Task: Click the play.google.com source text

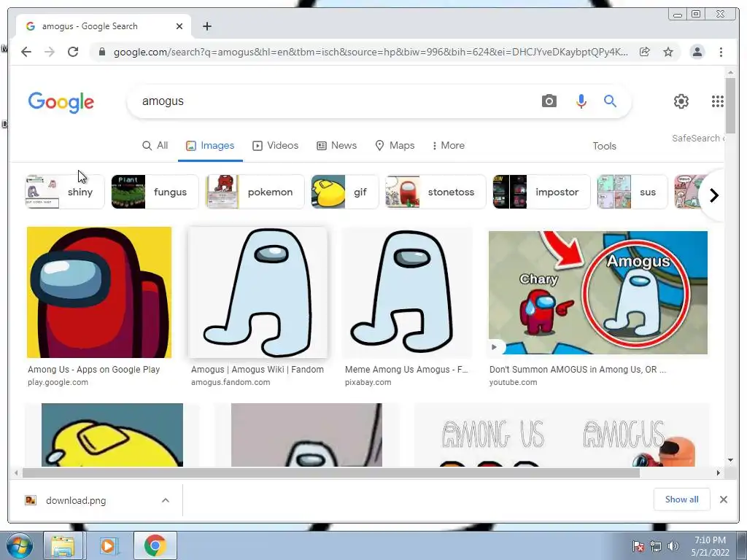Action: click(x=58, y=382)
